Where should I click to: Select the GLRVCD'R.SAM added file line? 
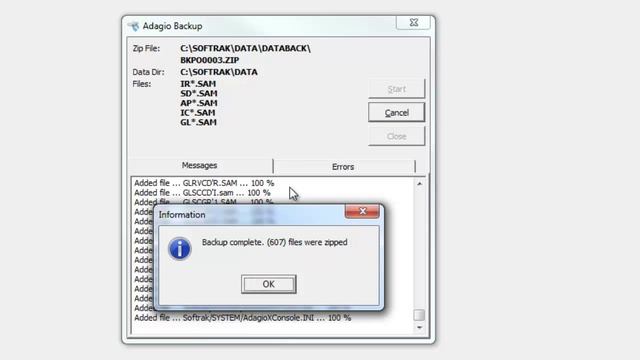point(204,183)
